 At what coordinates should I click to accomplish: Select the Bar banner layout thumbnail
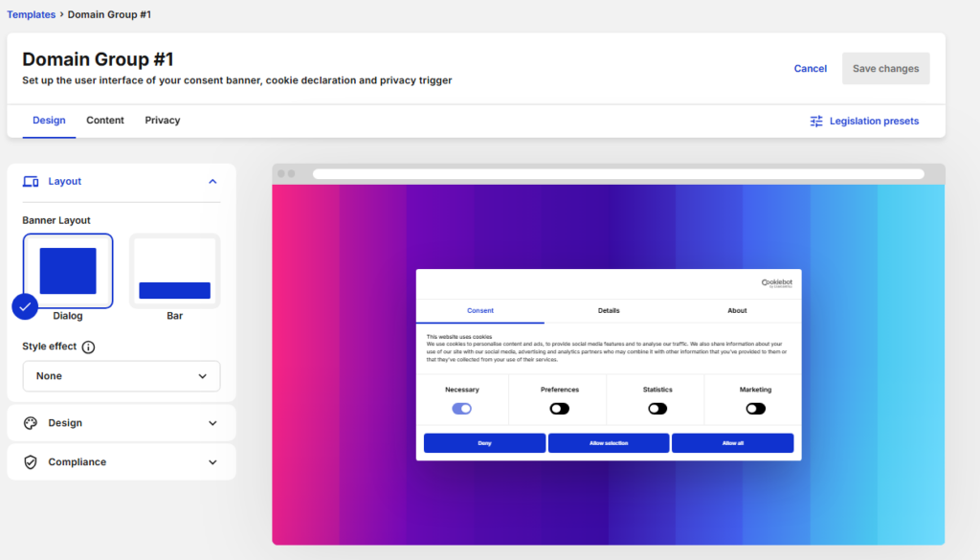[x=174, y=270]
